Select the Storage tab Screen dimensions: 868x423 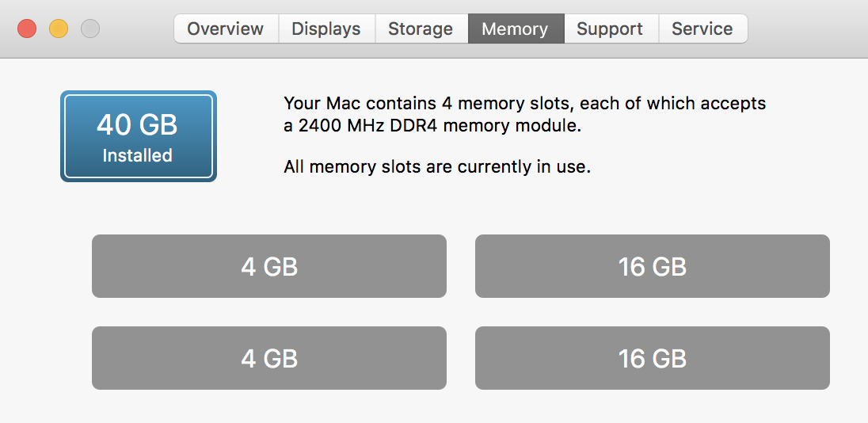click(421, 29)
